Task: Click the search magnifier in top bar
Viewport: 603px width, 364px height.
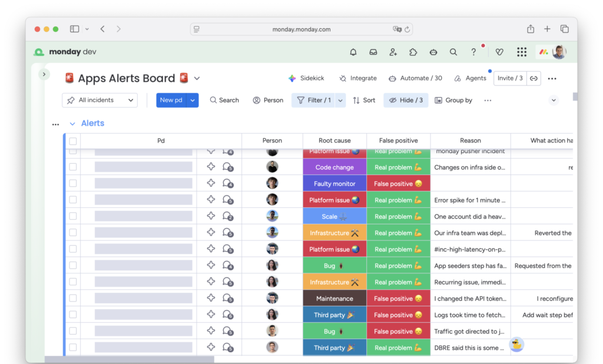Action: pos(453,52)
